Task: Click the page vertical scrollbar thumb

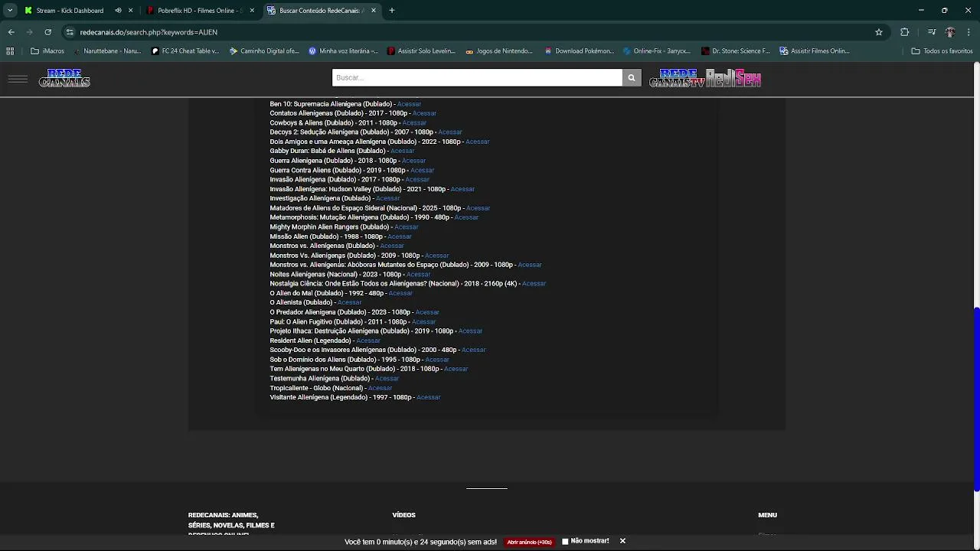Action: point(976,399)
